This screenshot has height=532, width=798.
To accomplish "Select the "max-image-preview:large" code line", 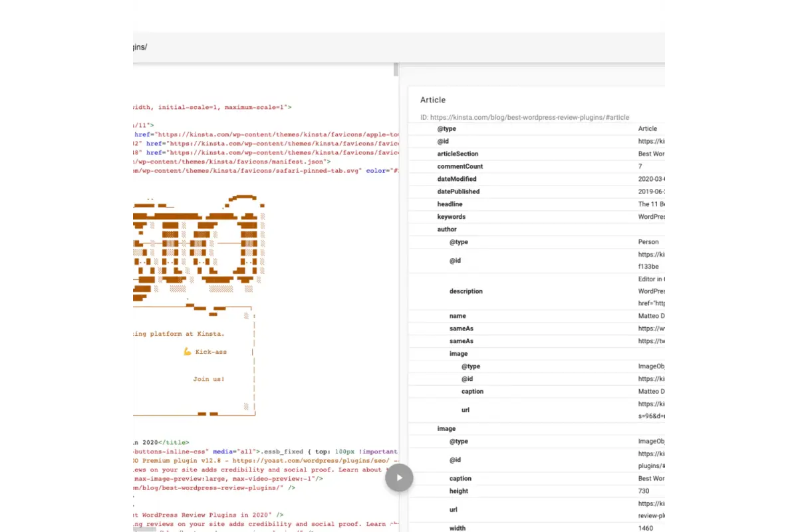I will pos(228,478).
